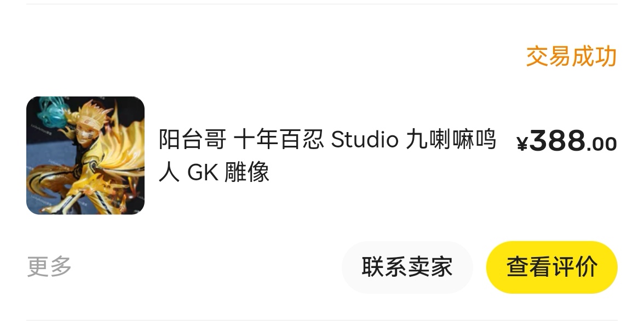
Task: Open the 更多 options menu
Action: [x=49, y=267]
